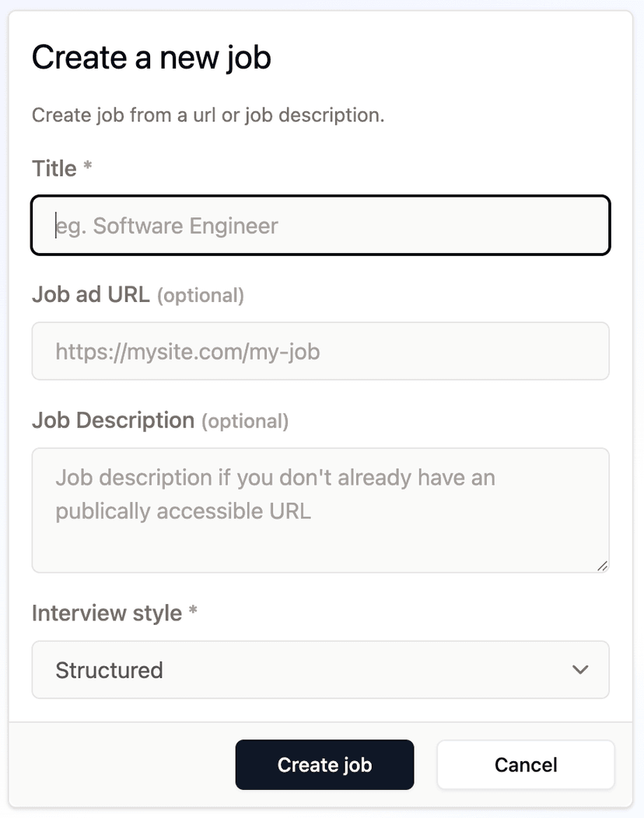
Task: Click Cancel to close the form
Action: 525,764
